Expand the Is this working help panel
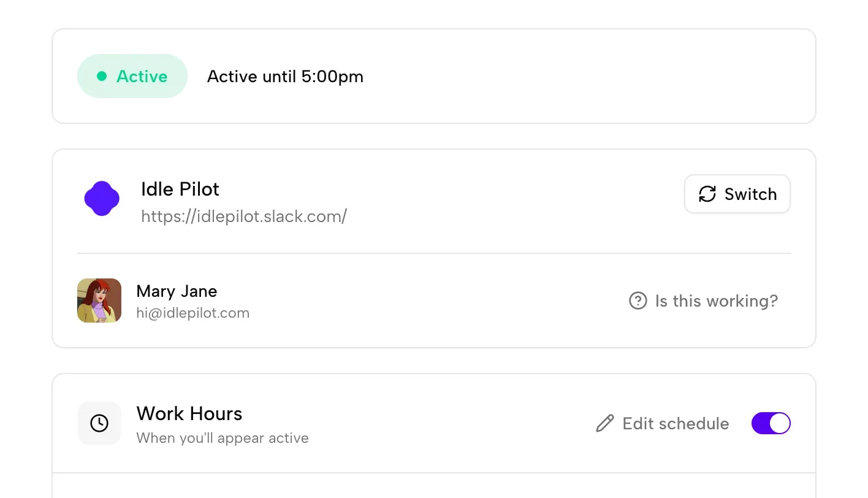 click(x=703, y=301)
